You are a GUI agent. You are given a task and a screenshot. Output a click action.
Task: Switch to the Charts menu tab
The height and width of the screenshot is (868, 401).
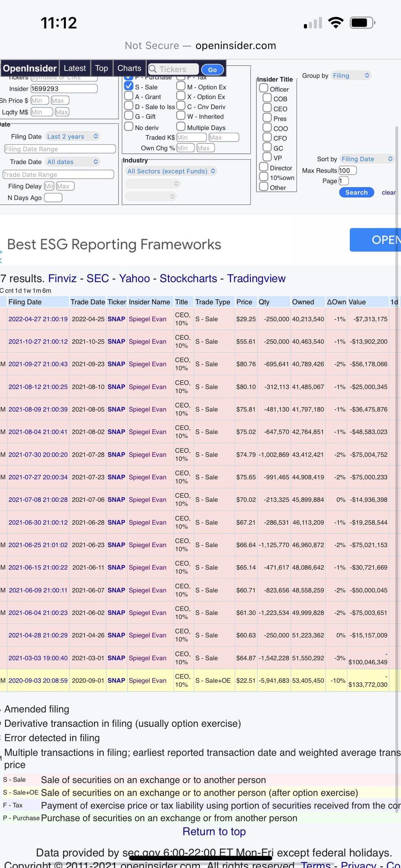[129, 68]
